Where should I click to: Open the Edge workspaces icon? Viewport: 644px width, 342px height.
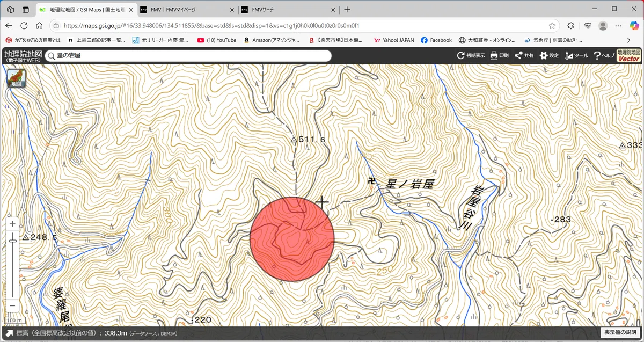pos(10,9)
